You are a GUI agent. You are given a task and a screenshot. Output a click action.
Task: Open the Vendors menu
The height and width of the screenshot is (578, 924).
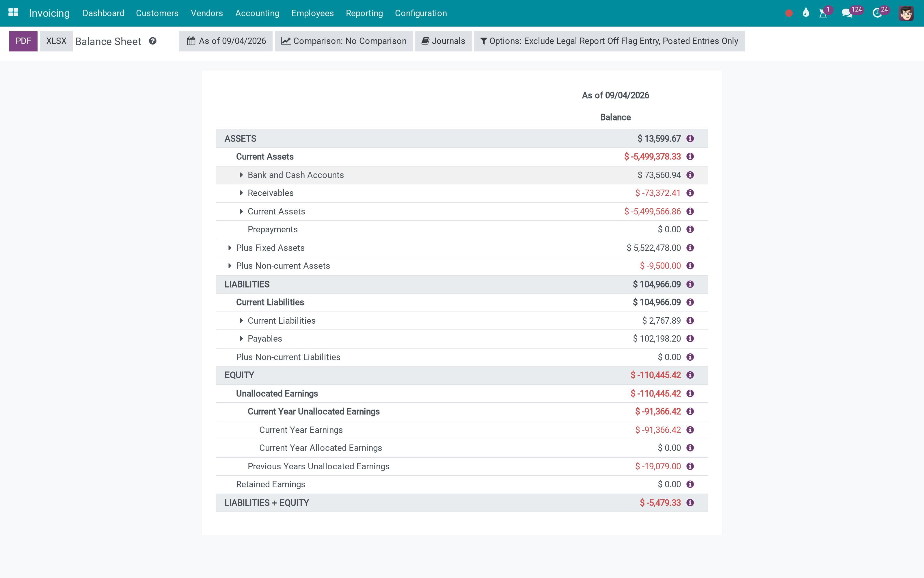(x=206, y=13)
